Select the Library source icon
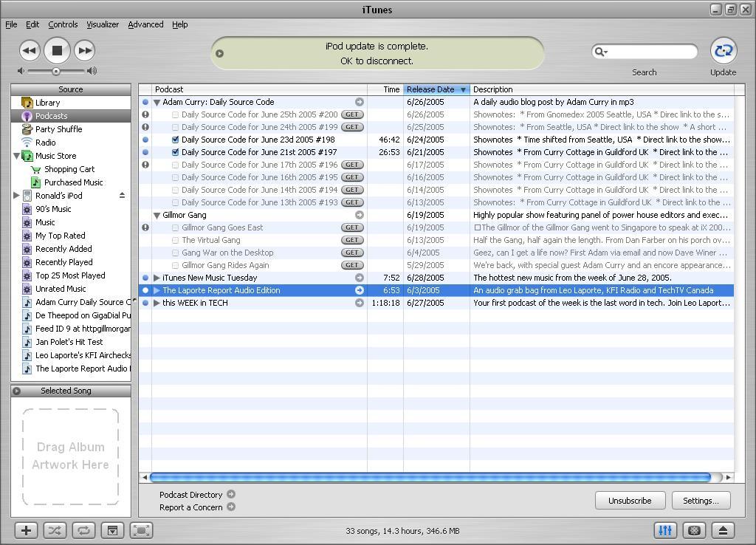The image size is (756, 545). pyautogui.click(x=27, y=102)
